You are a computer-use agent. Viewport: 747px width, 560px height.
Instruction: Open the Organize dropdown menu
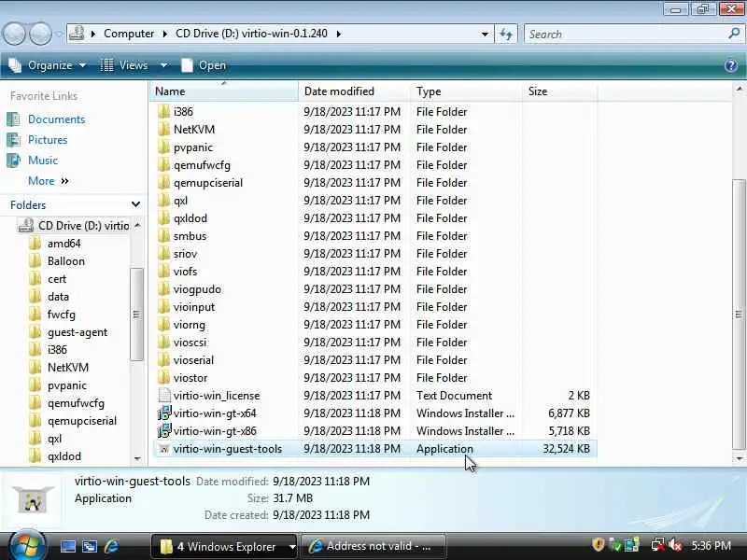(48, 65)
